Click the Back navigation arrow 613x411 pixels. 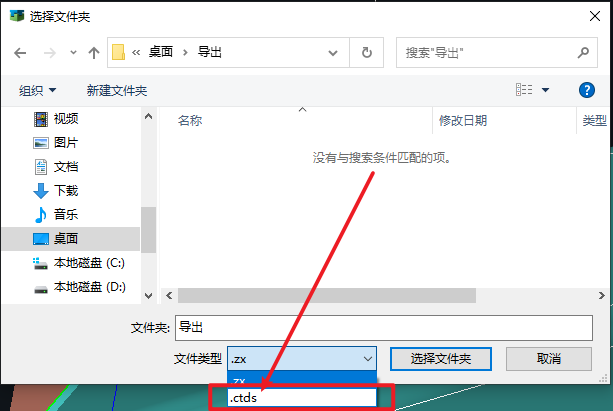tap(20, 53)
